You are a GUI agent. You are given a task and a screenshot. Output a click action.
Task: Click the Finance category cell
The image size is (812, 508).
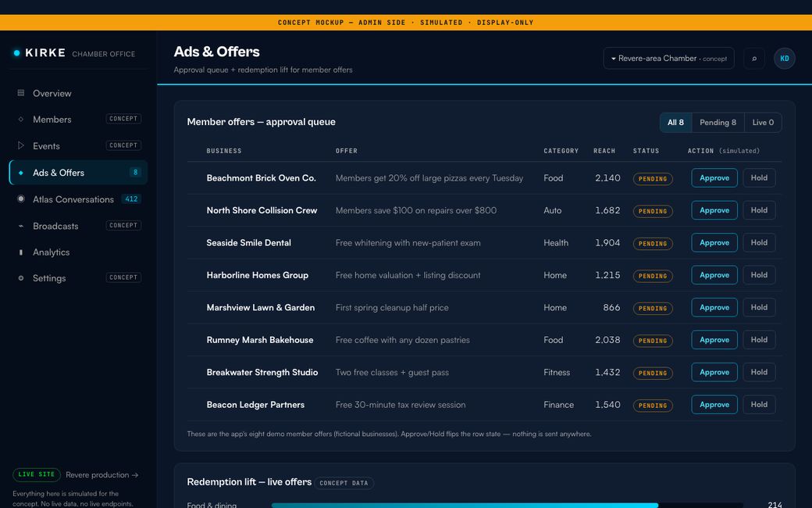[x=559, y=405]
